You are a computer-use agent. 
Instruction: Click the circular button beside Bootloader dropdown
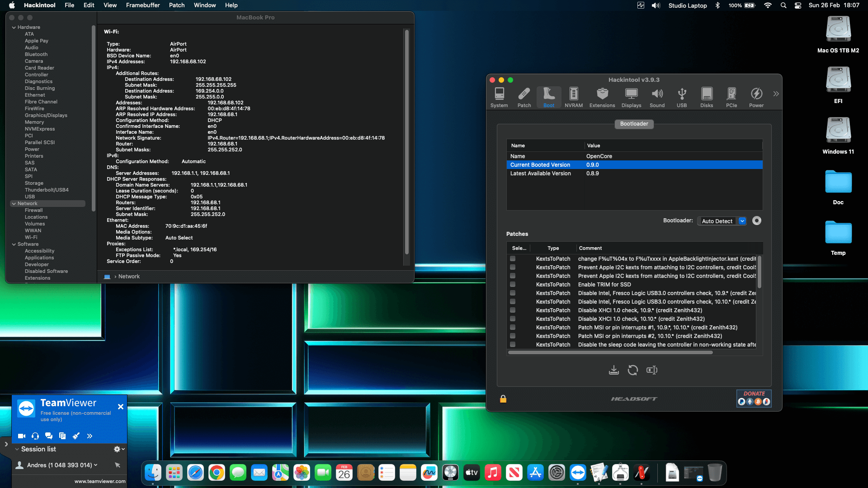[x=757, y=221]
